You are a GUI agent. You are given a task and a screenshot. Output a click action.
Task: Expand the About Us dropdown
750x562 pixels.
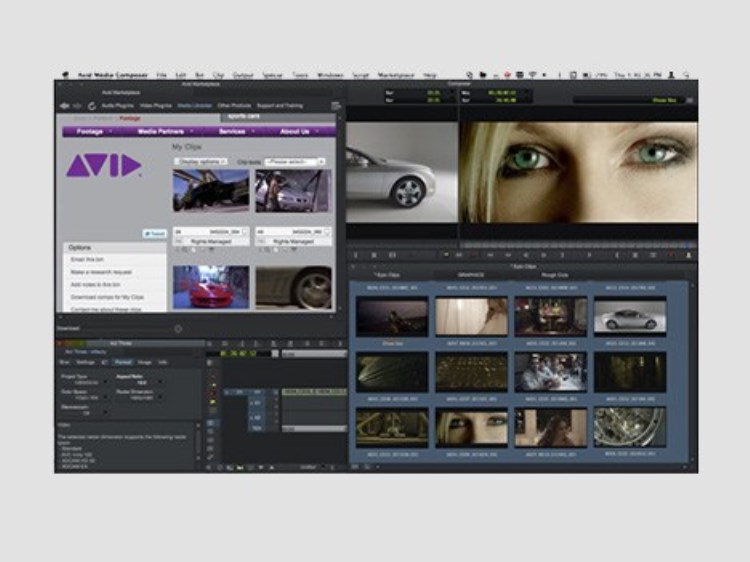[299, 132]
